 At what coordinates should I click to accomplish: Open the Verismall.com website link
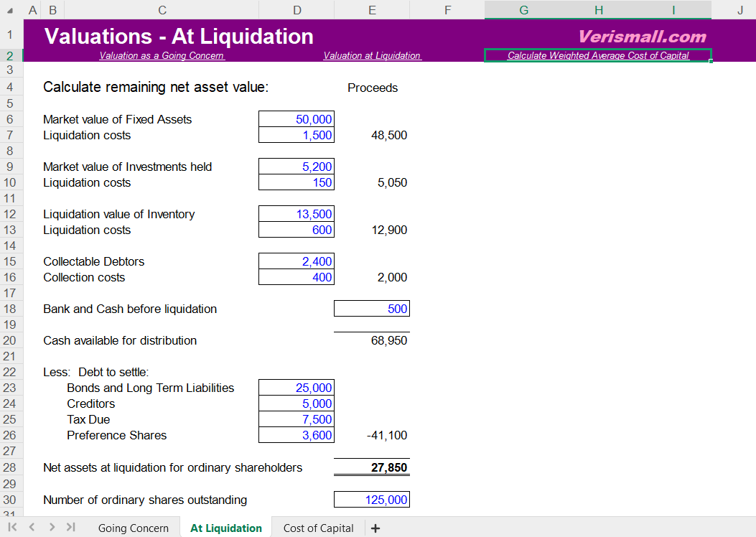pyautogui.click(x=641, y=37)
